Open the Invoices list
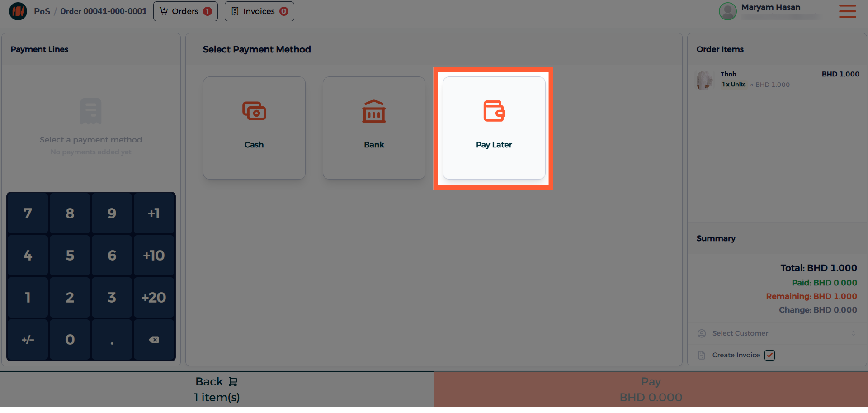 point(259,11)
